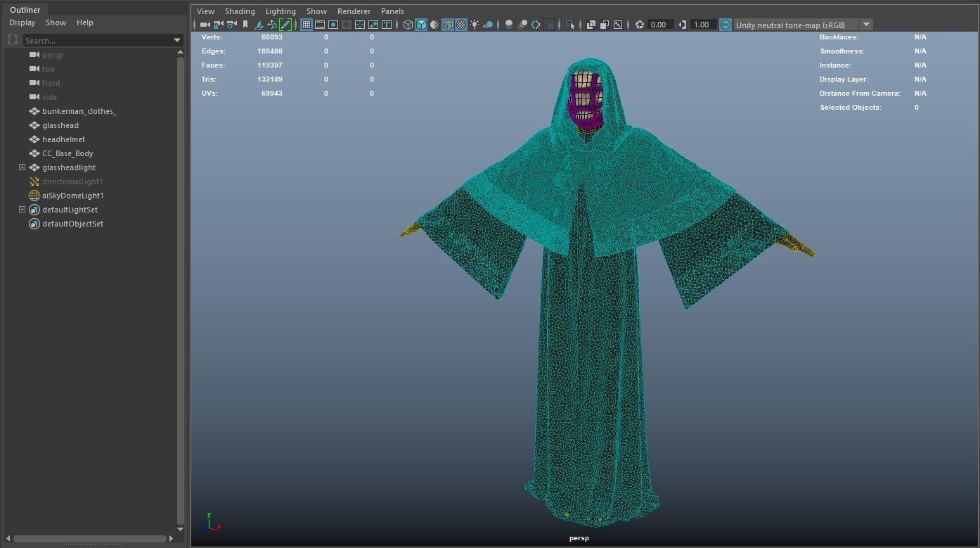Click the camera Bookmarks icon
The height and width of the screenshot is (548, 980).
click(245, 25)
